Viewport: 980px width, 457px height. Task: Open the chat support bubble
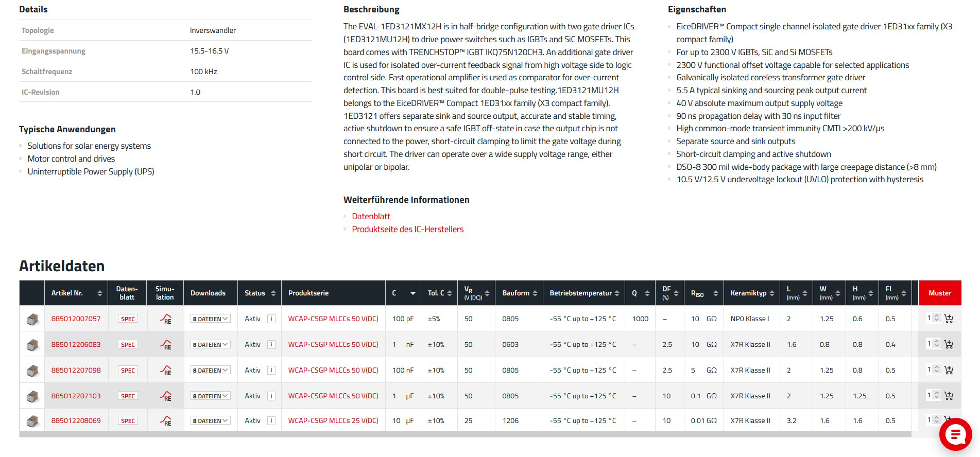pyautogui.click(x=955, y=434)
